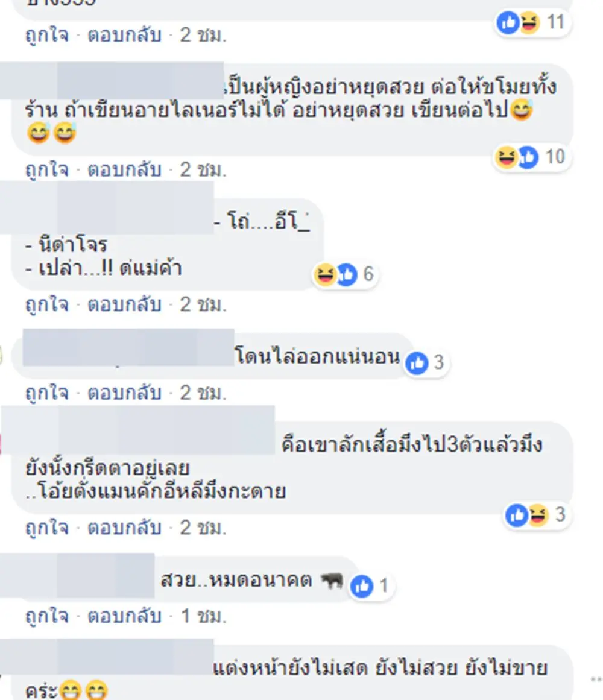This screenshot has height=700, width=603.
Task: Click like icon next to "โดนไล่ออกแน่นอน"
Action: click(417, 362)
